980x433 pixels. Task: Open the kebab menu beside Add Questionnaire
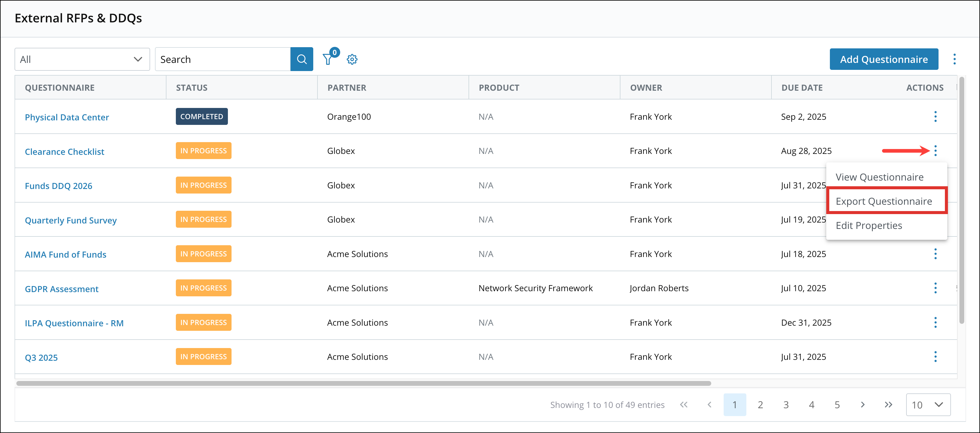955,59
